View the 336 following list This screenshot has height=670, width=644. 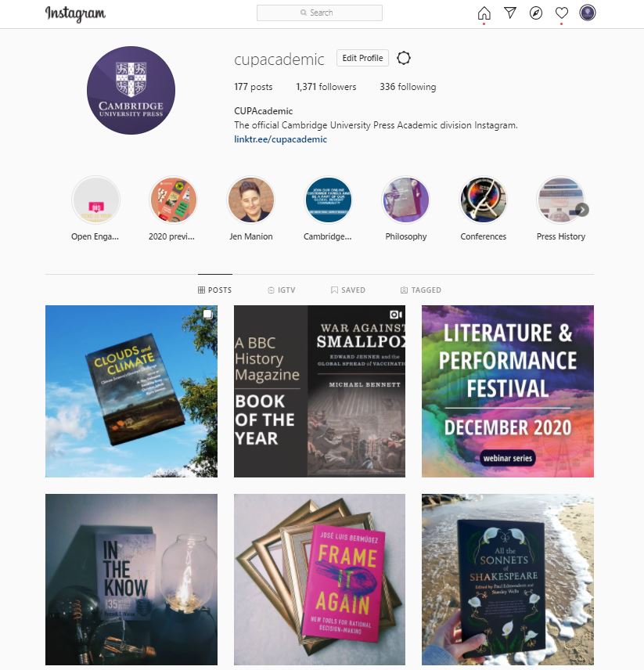(408, 87)
